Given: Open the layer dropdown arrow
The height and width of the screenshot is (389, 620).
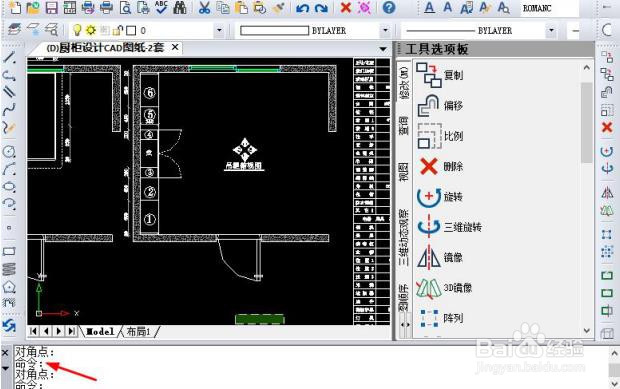Looking at the screenshot, I should pos(219,30).
